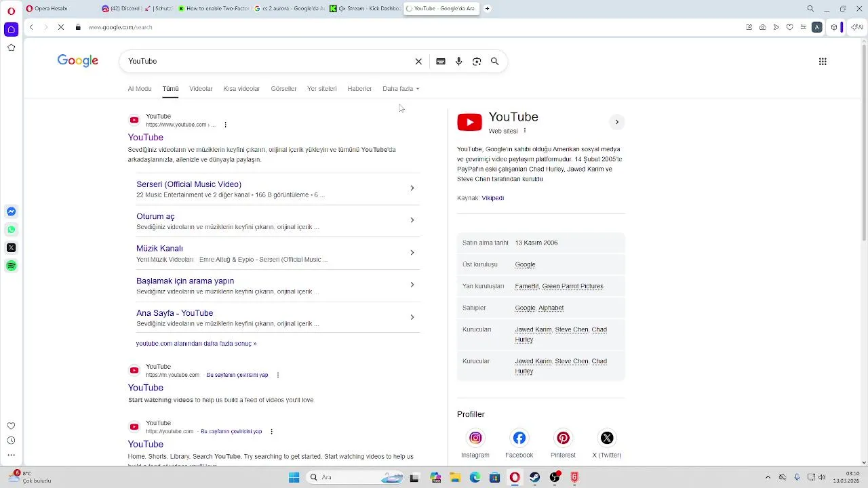The image size is (868, 488).
Task: Expand the Başlamak için arama yapın chevron
Action: (x=412, y=285)
